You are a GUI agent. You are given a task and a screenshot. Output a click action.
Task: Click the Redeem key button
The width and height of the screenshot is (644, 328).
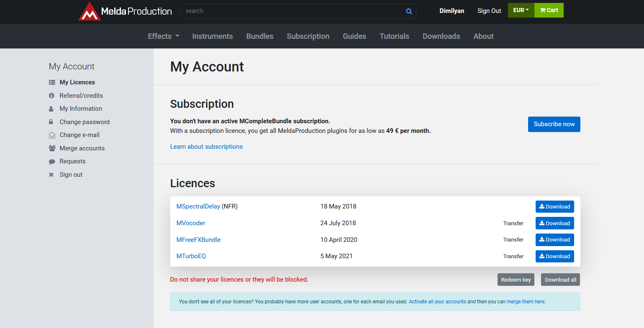coord(516,280)
